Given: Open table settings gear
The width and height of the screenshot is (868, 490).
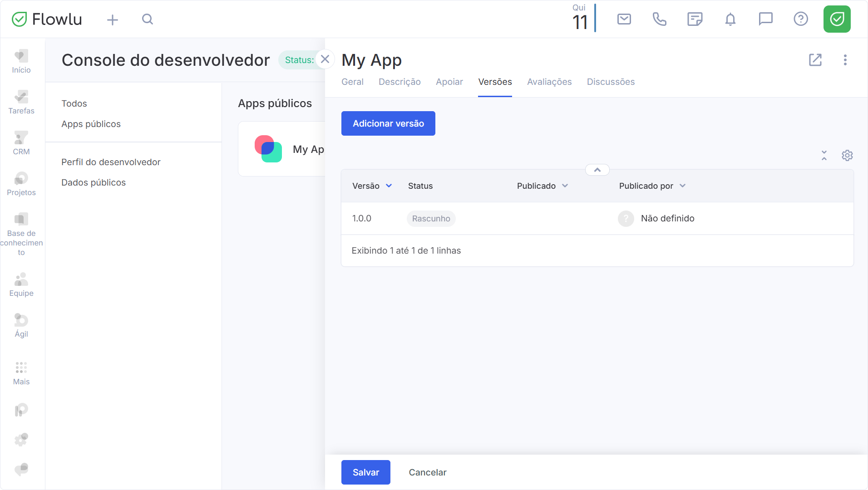Looking at the screenshot, I should (x=847, y=155).
